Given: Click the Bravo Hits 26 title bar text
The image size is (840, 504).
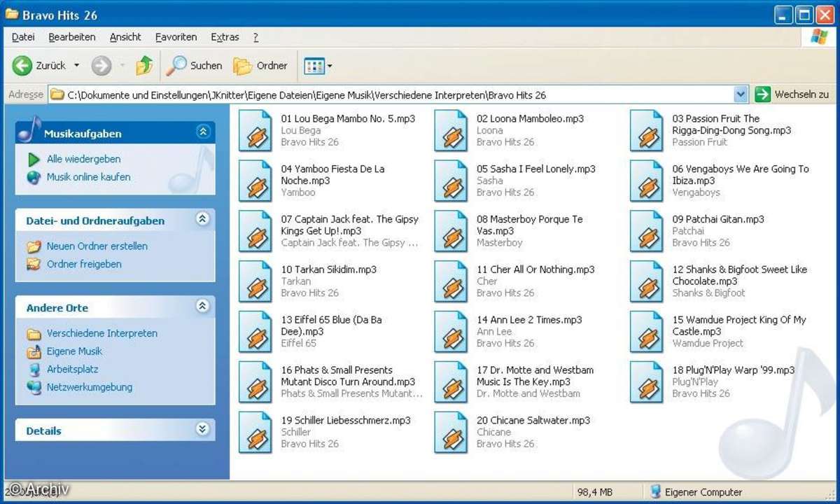Looking at the screenshot, I should pyautogui.click(x=59, y=15).
